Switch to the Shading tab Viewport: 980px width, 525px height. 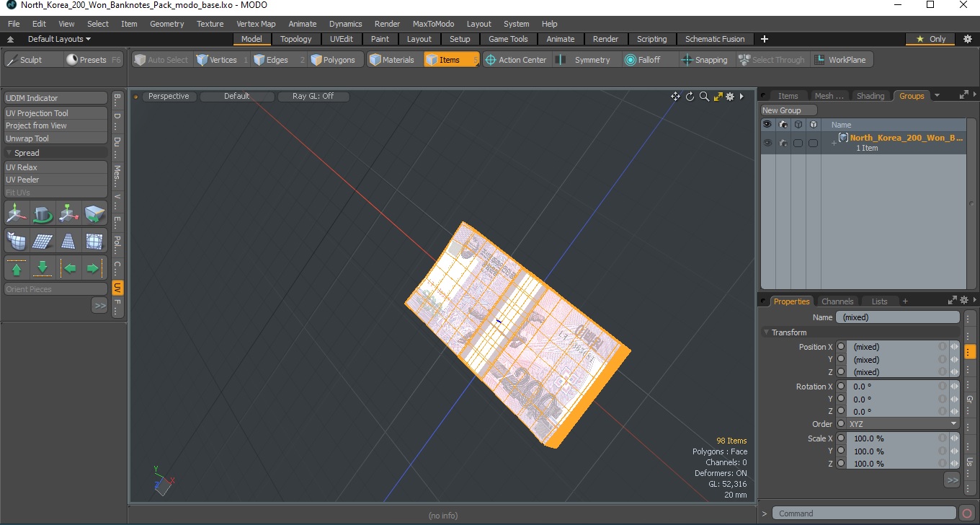870,96
